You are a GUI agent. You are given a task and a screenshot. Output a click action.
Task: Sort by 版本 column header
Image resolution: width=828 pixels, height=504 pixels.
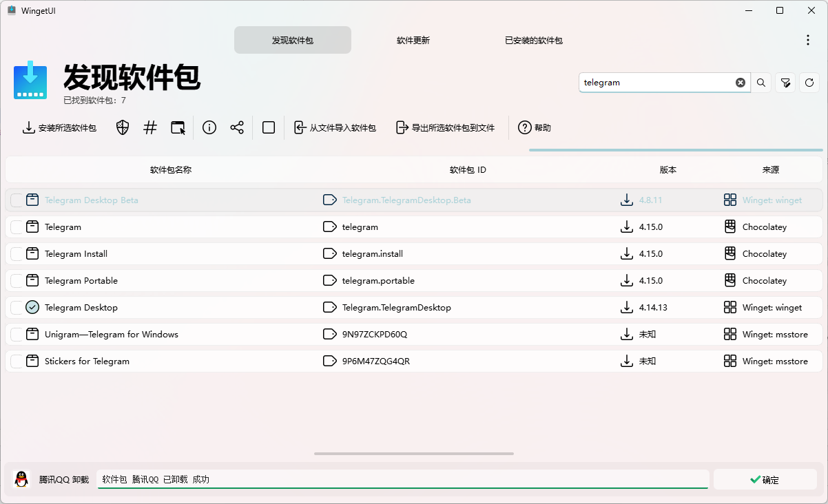[668, 169]
